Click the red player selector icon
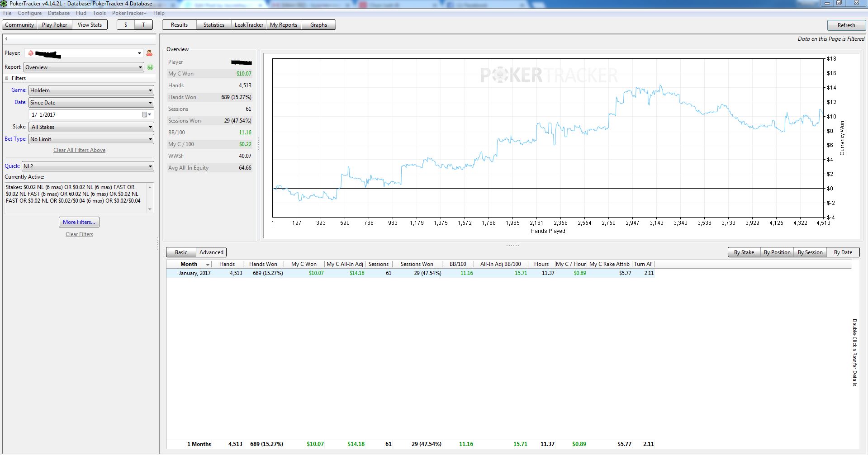 149,53
